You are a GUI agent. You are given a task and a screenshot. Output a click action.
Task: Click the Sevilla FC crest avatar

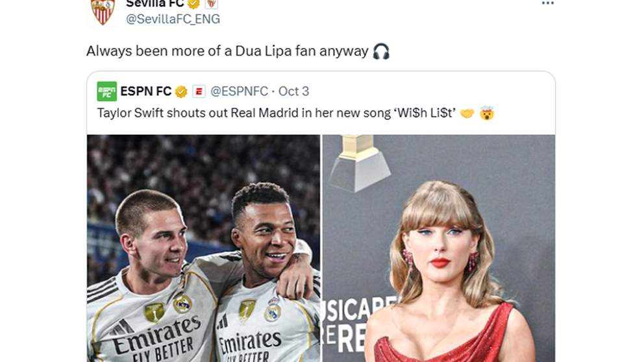point(103,12)
